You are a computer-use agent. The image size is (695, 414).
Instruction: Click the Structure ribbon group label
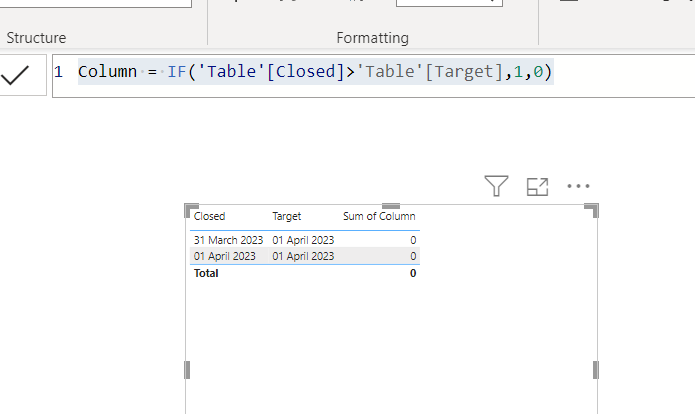point(36,38)
